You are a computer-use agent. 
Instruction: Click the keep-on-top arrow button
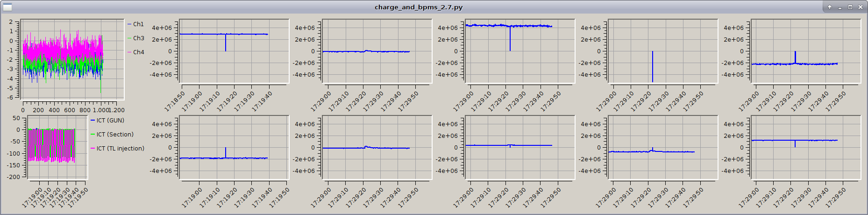click(830, 7)
